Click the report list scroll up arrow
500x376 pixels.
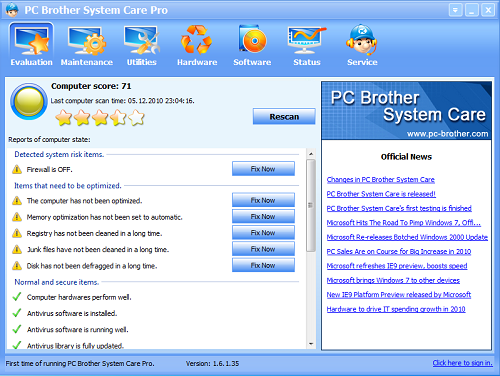311,154
